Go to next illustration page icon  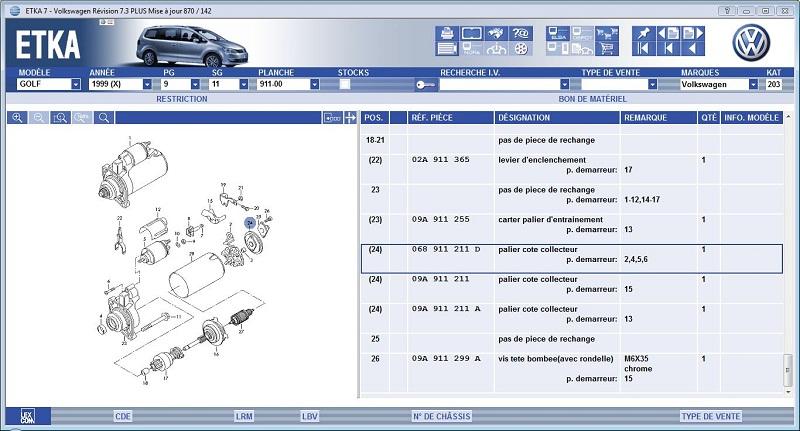click(693, 33)
